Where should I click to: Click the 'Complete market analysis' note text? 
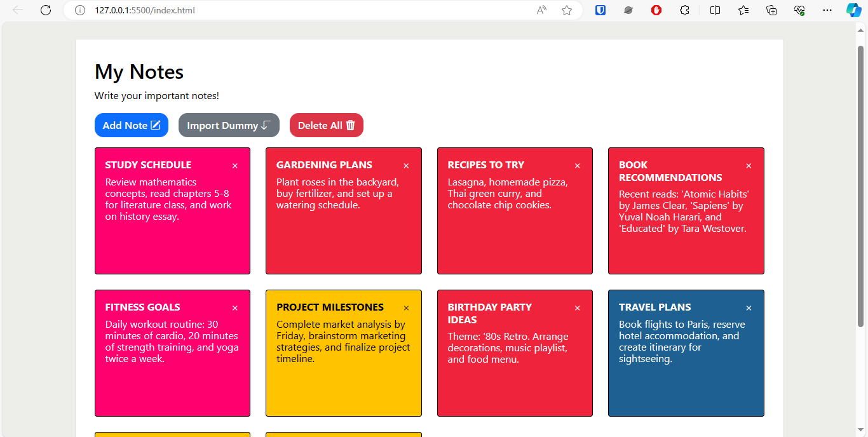click(x=343, y=341)
